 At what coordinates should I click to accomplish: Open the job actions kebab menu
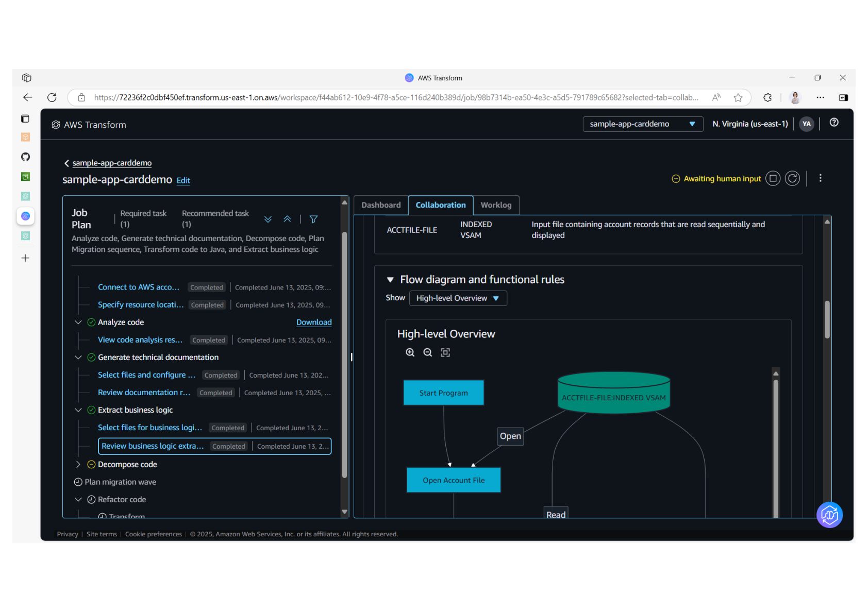point(821,178)
